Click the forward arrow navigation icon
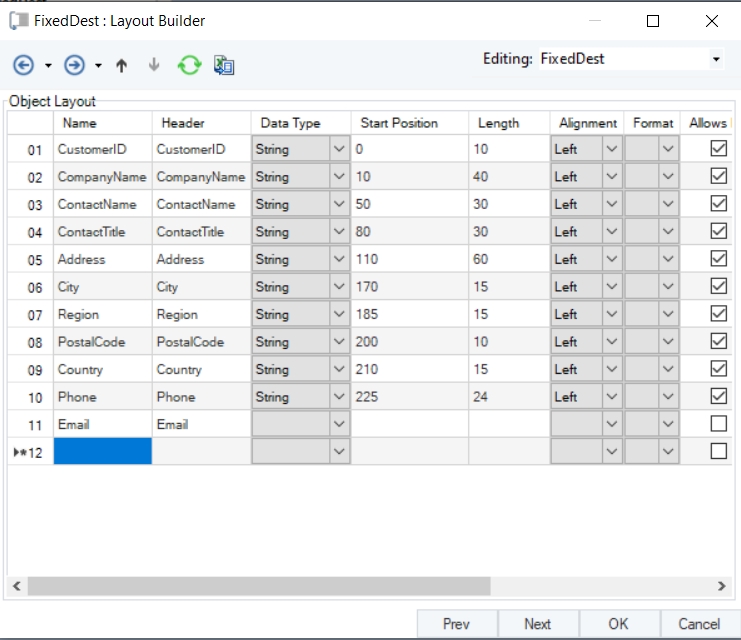The width and height of the screenshot is (741, 640). (x=74, y=65)
